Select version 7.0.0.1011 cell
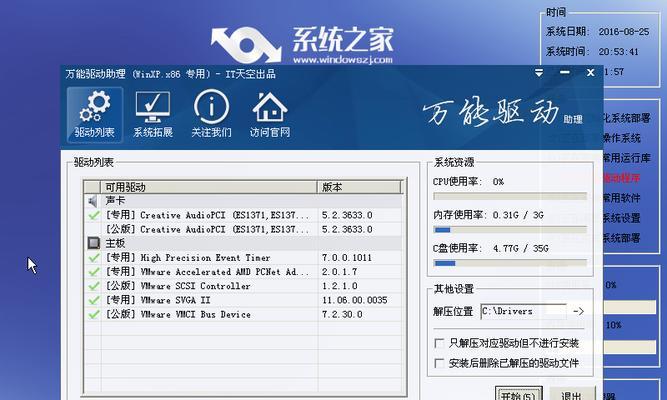 pos(347,258)
